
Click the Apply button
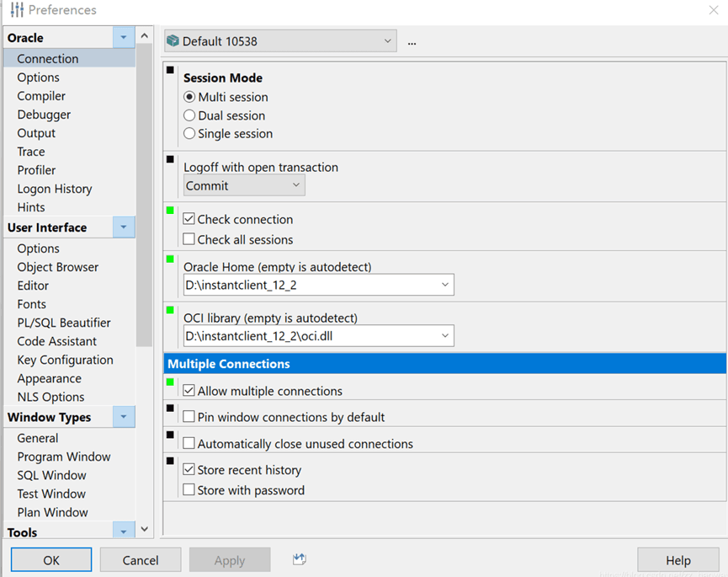pos(230,560)
